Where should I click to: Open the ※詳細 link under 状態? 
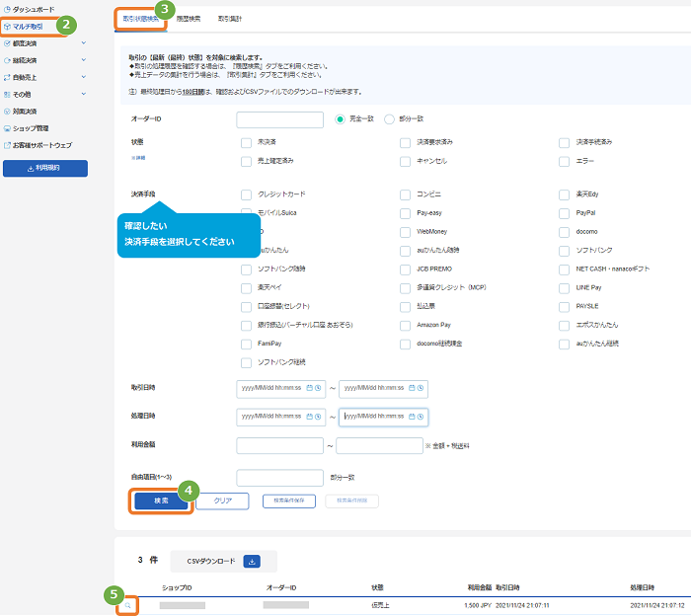coord(138,158)
